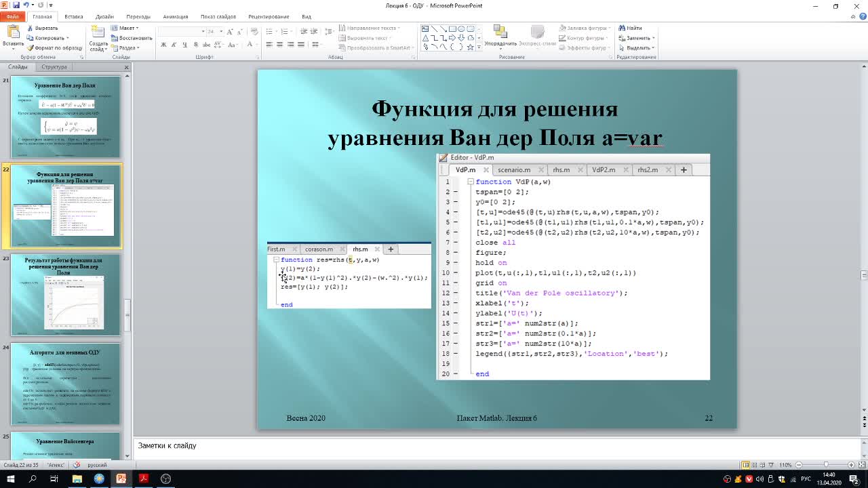Click русский language indicator in status bar
The image size is (868, 488).
[x=97, y=465]
